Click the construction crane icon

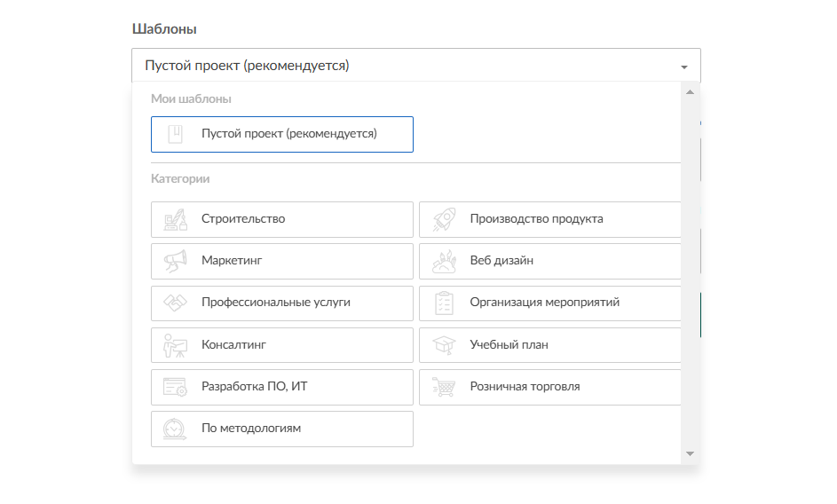(175, 219)
